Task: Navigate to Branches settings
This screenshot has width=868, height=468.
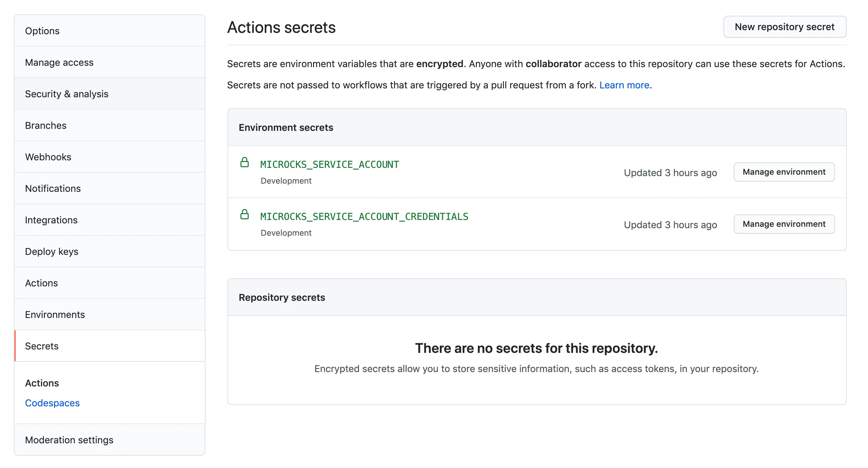Action: (x=46, y=125)
